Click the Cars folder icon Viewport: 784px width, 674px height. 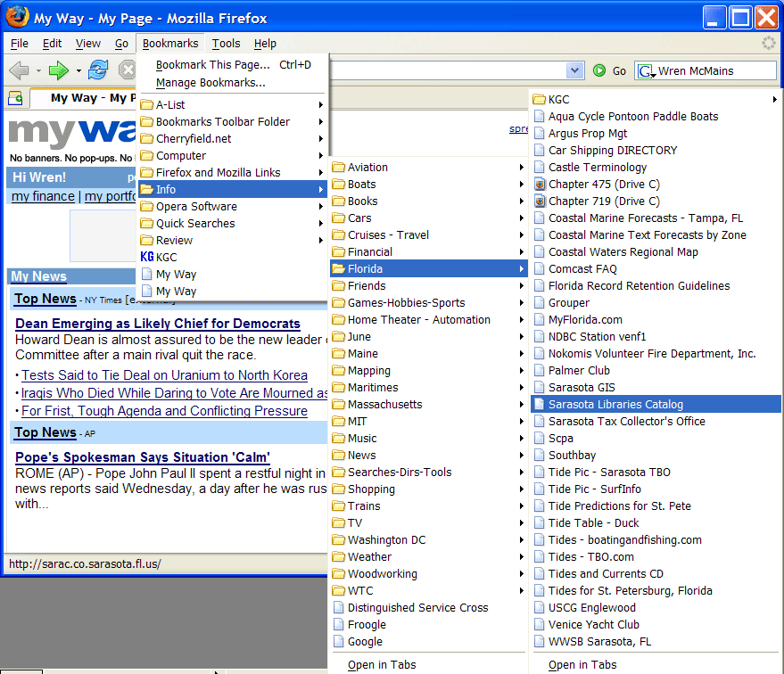[339, 218]
